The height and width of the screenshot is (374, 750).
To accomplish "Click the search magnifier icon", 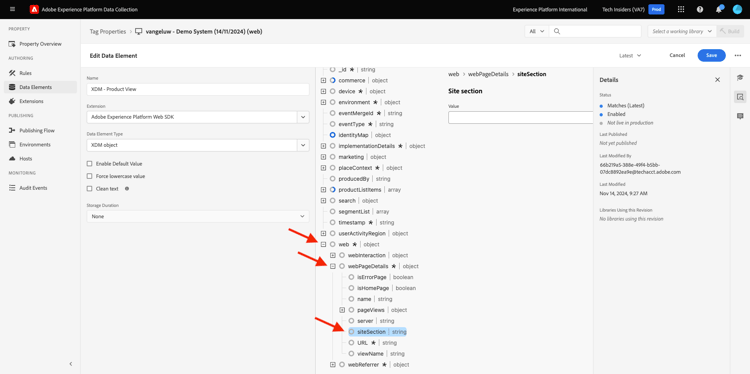I will click(x=556, y=31).
